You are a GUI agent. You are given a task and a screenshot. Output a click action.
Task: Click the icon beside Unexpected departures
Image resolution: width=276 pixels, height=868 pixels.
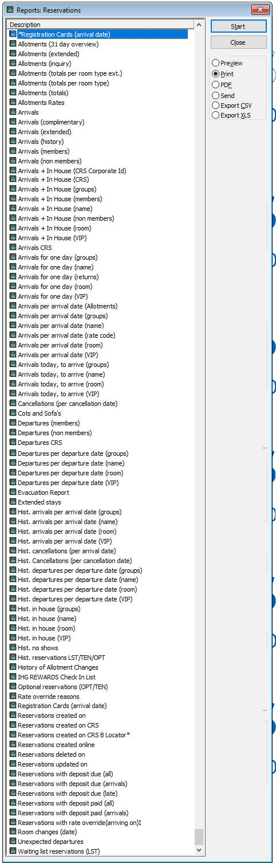point(13,842)
